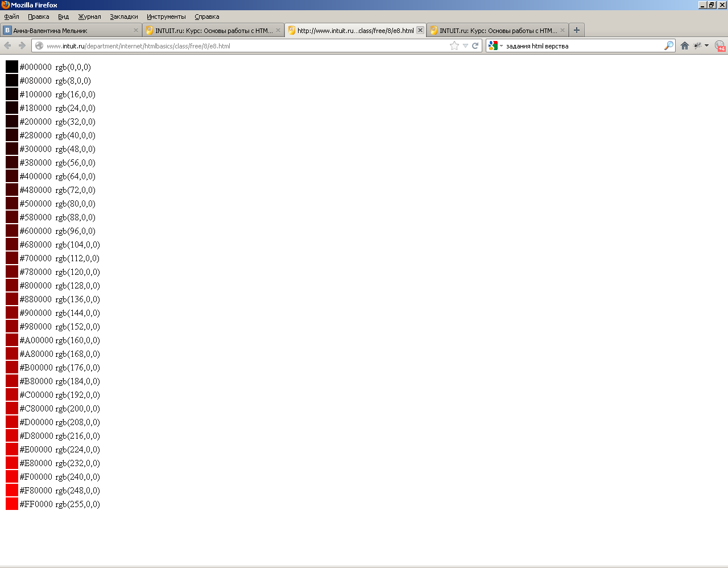The width and height of the screenshot is (728, 568).
Task: Click the text rgb(16,0,0)
Action: point(75,94)
